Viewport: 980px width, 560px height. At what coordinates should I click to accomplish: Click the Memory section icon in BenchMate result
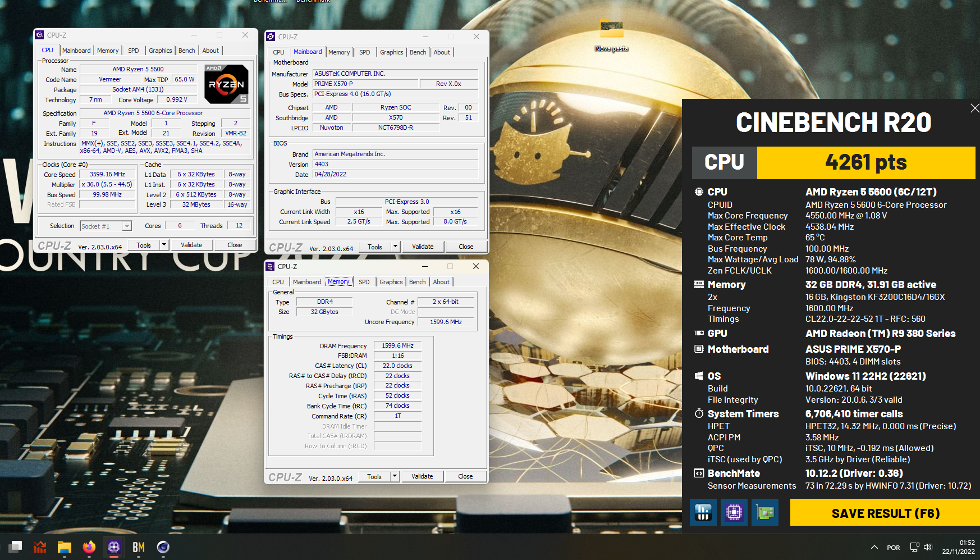699,285
